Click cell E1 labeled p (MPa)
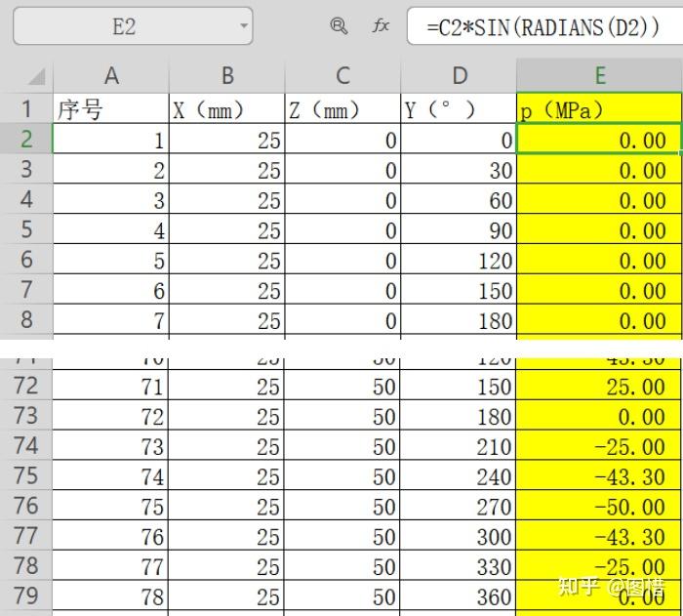This screenshot has width=683, height=616. pyautogui.click(x=599, y=108)
